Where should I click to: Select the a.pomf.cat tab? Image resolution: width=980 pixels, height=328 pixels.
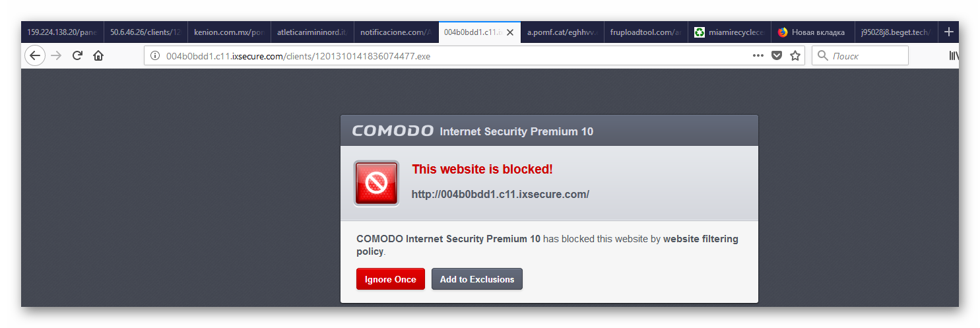tap(562, 32)
